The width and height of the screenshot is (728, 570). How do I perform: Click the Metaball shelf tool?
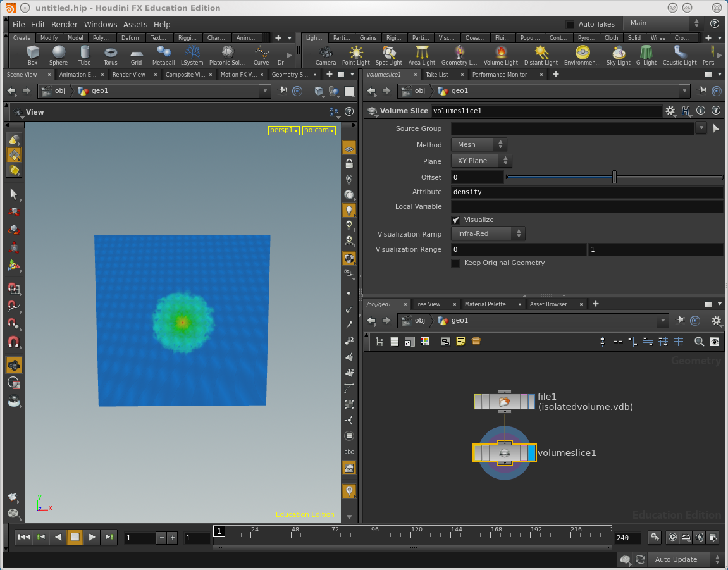163,54
